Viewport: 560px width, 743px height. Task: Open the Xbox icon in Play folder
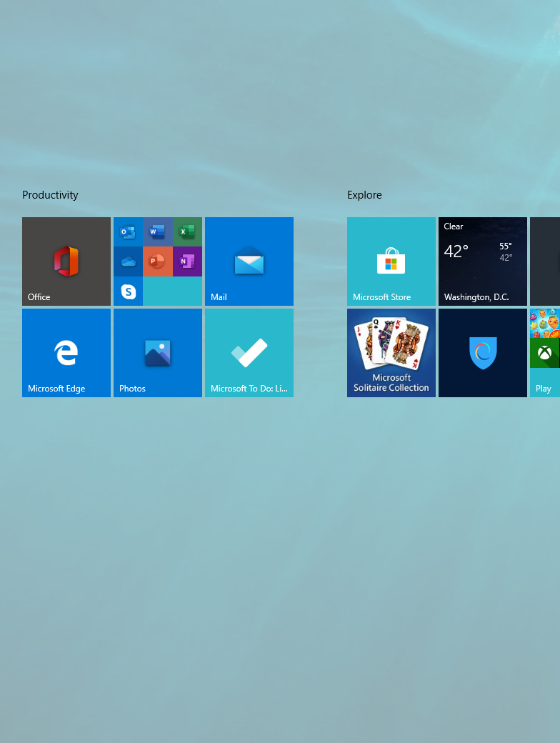click(x=545, y=353)
